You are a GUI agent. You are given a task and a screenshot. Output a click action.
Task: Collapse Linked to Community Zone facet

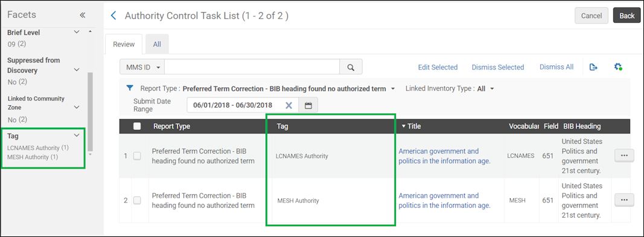click(x=77, y=108)
